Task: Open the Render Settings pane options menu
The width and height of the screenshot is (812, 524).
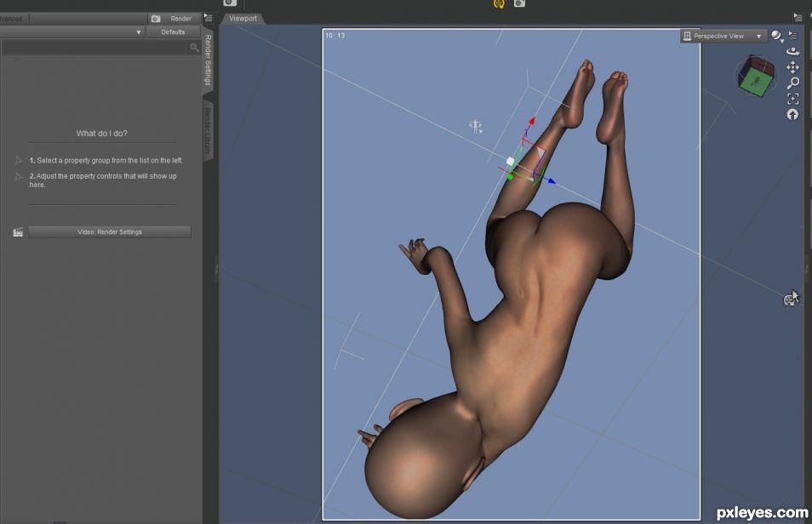Action: (x=209, y=18)
